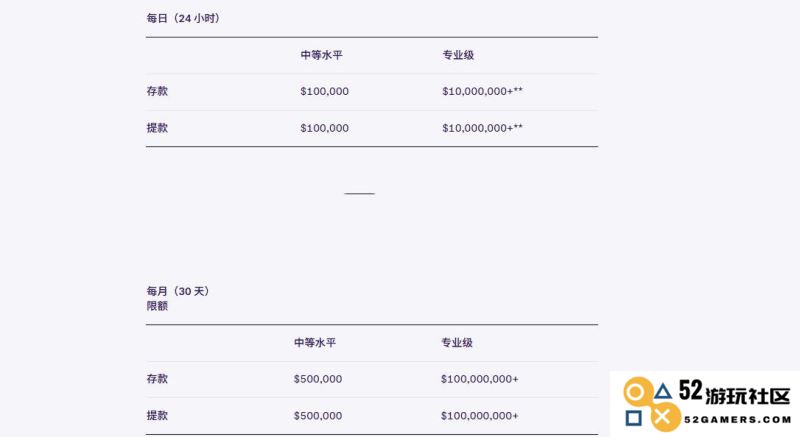Click 专业级 header in monthly table

point(457,343)
